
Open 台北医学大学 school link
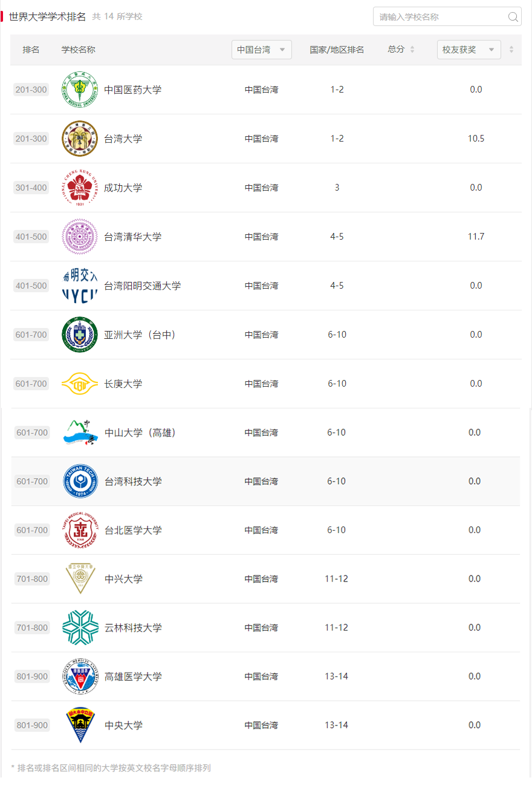[x=133, y=530]
